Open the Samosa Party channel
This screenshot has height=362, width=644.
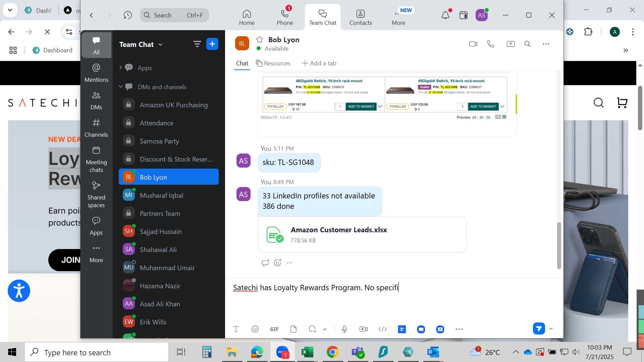(x=169, y=141)
